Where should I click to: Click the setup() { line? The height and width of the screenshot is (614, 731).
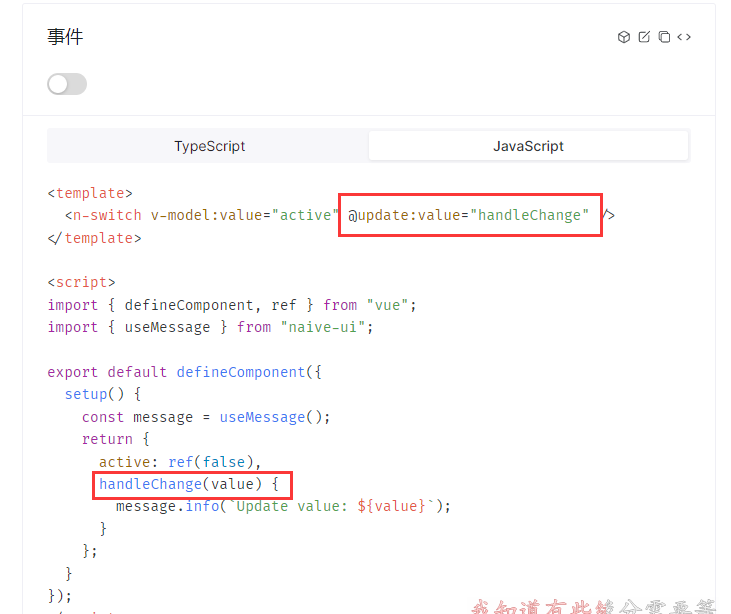coord(103,394)
